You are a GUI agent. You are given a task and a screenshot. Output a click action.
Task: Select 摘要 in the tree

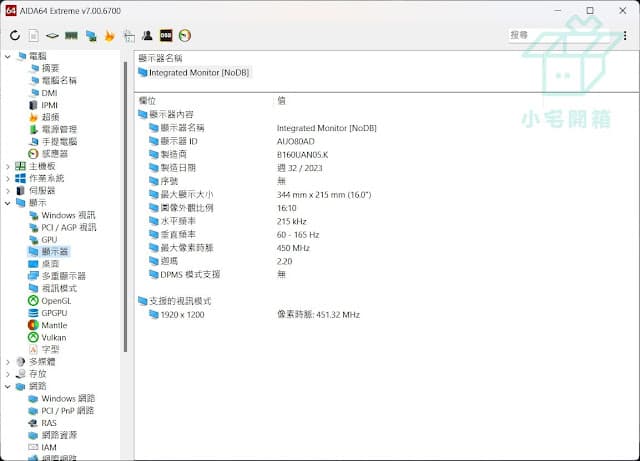pyautogui.click(x=50, y=68)
